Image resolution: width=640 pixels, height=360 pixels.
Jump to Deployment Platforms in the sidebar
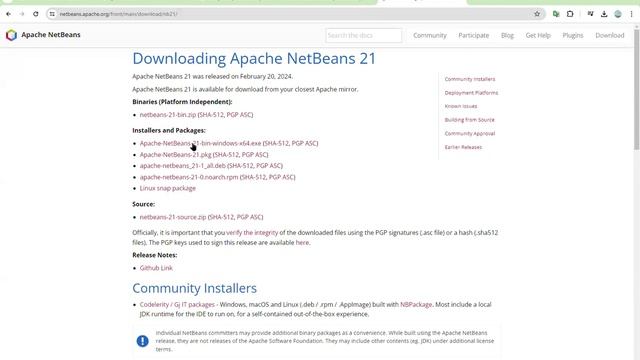tap(471, 93)
